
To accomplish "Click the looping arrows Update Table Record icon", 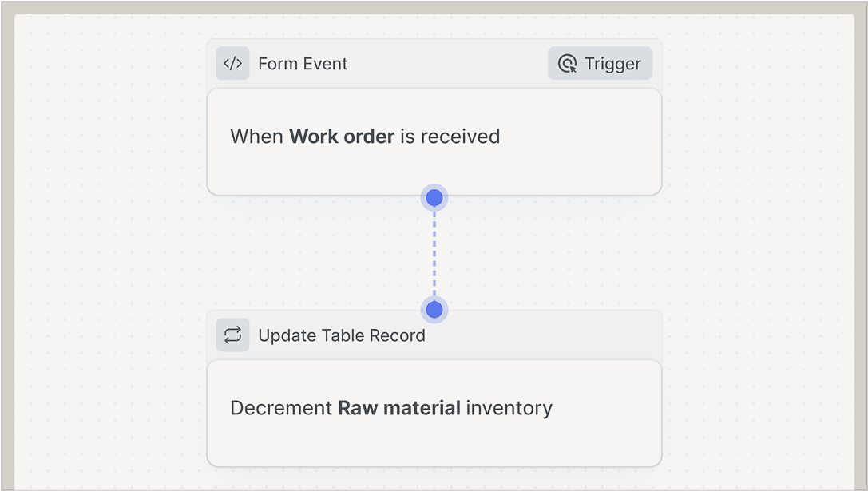I will (x=232, y=335).
